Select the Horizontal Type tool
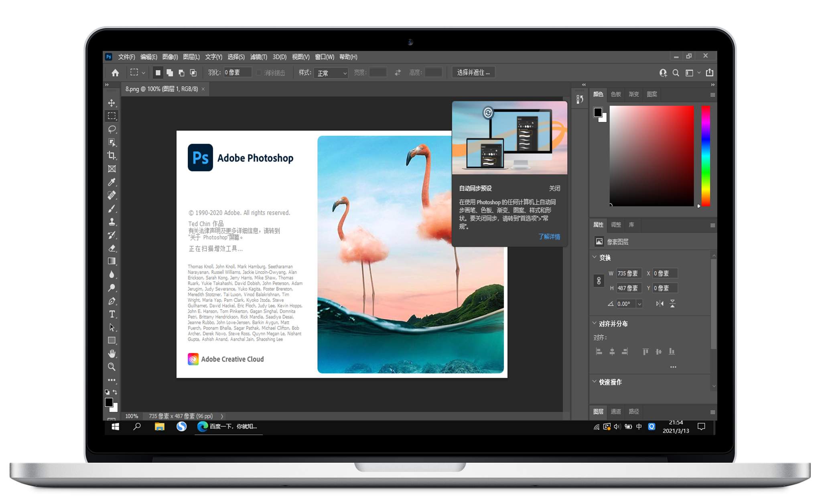820x504 pixels. [x=112, y=314]
